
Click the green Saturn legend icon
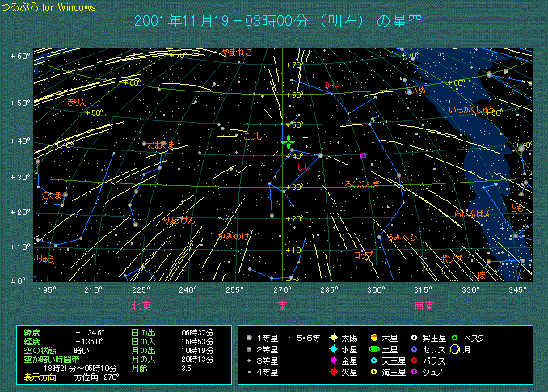click(374, 348)
